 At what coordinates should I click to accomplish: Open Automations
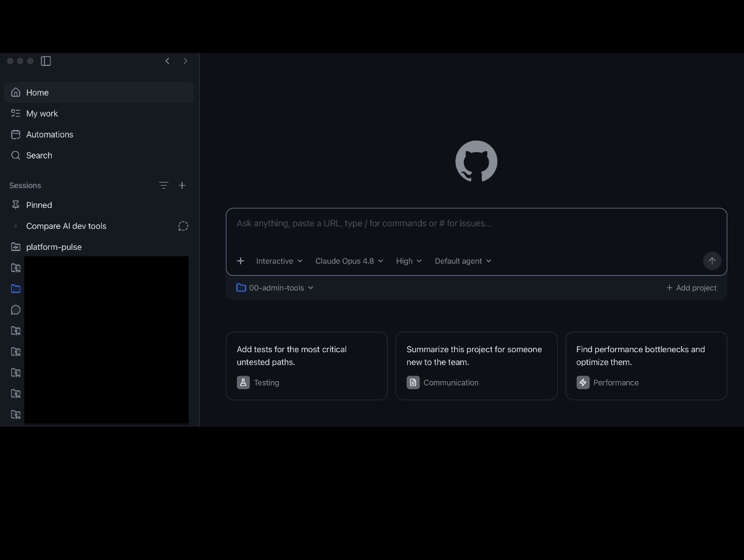[99, 134]
